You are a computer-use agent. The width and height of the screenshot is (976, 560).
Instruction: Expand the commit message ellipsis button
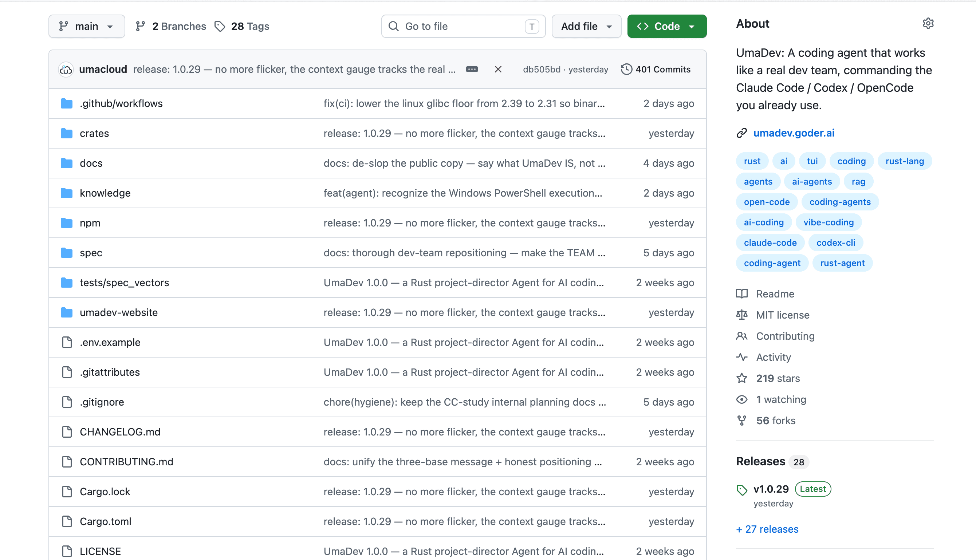click(472, 69)
